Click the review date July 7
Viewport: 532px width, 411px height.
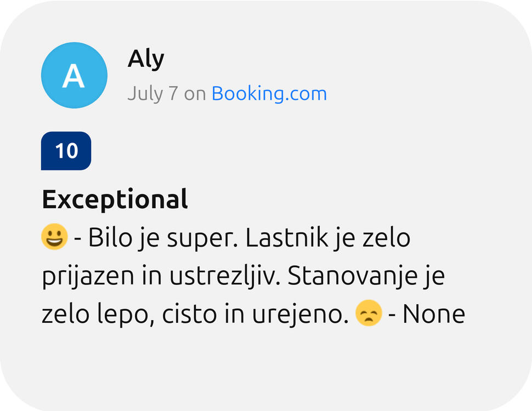[152, 94]
